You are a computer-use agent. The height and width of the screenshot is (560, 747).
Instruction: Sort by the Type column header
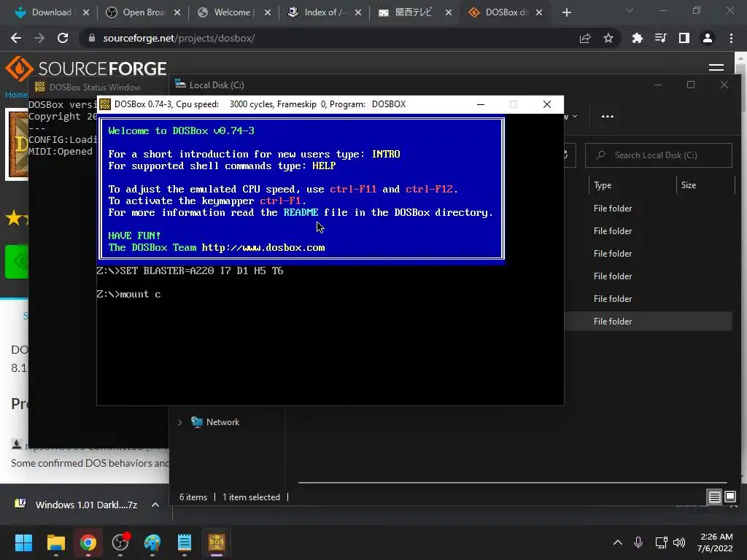602,185
